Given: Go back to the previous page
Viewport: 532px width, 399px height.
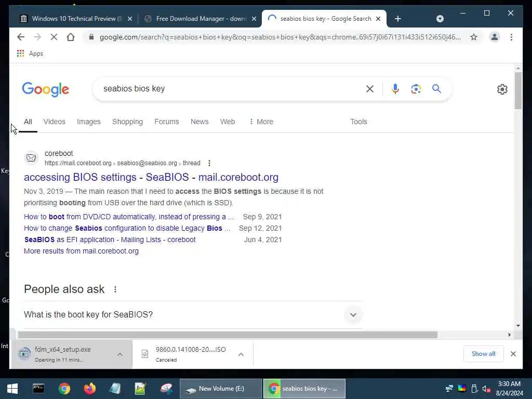Looking at the screenshot, I should [x=21, y=37].
